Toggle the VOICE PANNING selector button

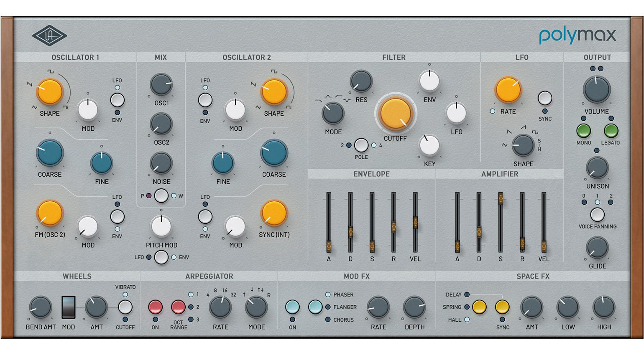(597, 215)
